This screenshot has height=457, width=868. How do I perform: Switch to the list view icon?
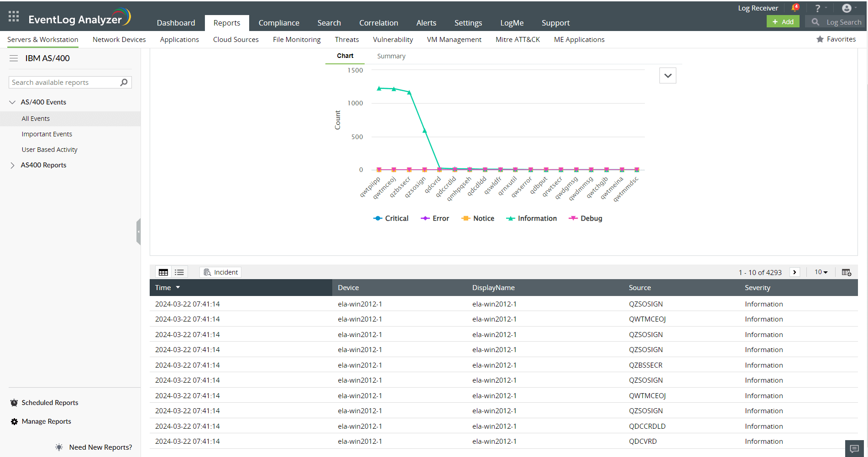[179, 272]
